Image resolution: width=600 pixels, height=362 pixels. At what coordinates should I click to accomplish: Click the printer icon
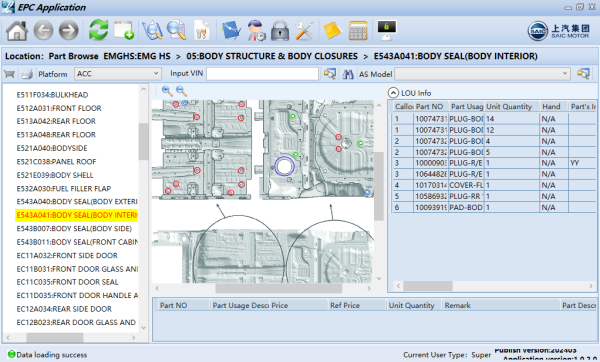point(27,74)
